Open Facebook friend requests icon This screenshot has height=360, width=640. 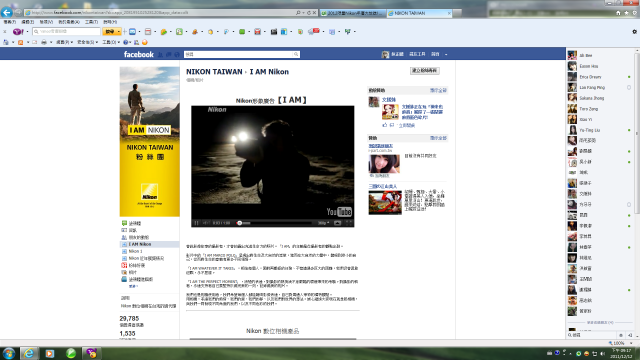tap(160, 54)
